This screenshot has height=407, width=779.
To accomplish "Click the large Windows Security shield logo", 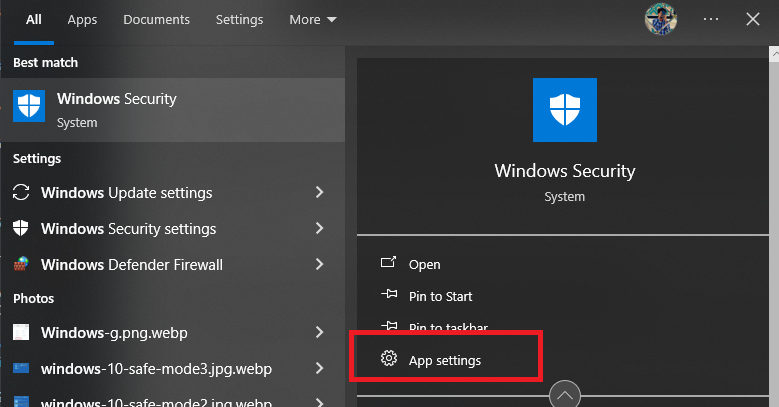I will pyautogui.click(x=564, y=112).
